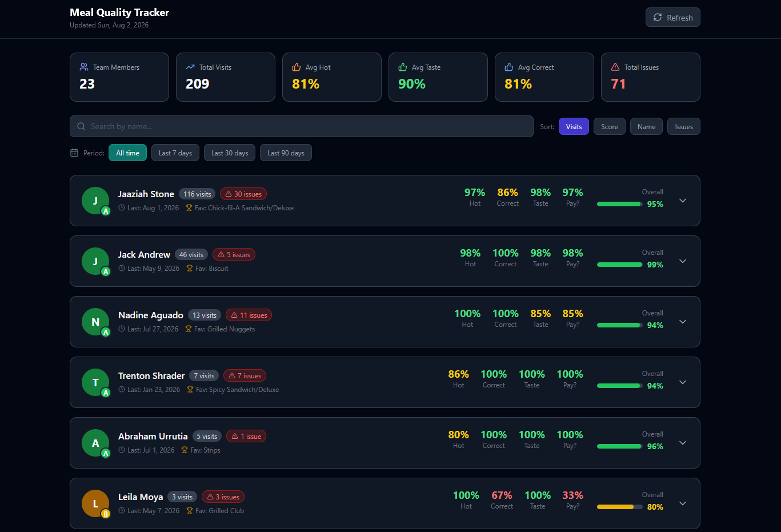Click the Avg Correct thumbs-up icon

[x=509, y=67]
